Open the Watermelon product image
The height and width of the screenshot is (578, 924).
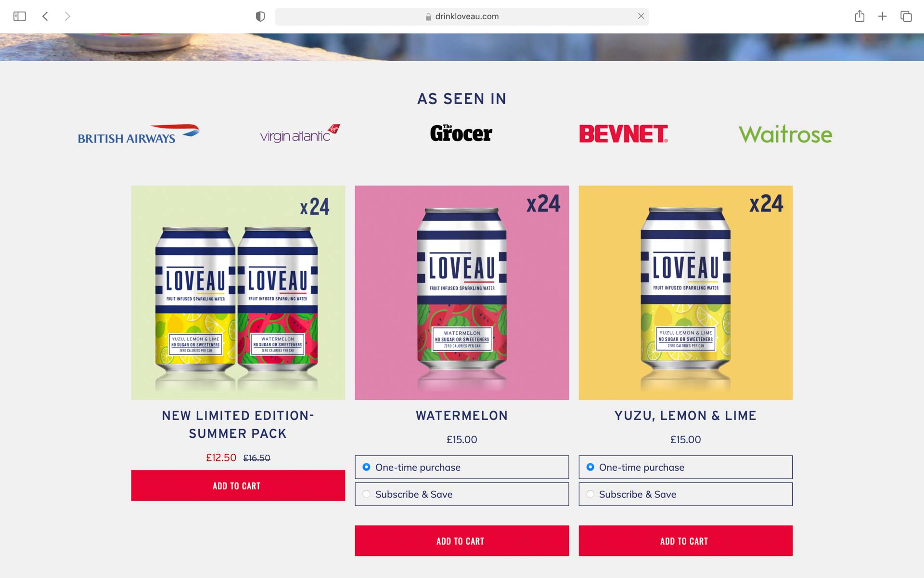click(462, 293)
